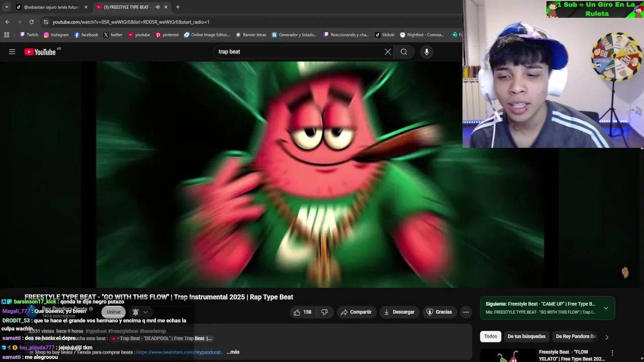644x362 pixels.
Task: Clear the trap beat search text
Action: pyautogui.click(x=387, y=52)
